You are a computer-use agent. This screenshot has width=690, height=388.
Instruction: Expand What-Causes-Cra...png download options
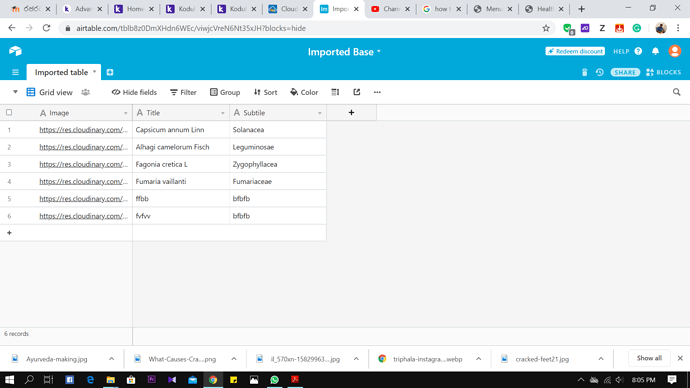coord(234,359)
